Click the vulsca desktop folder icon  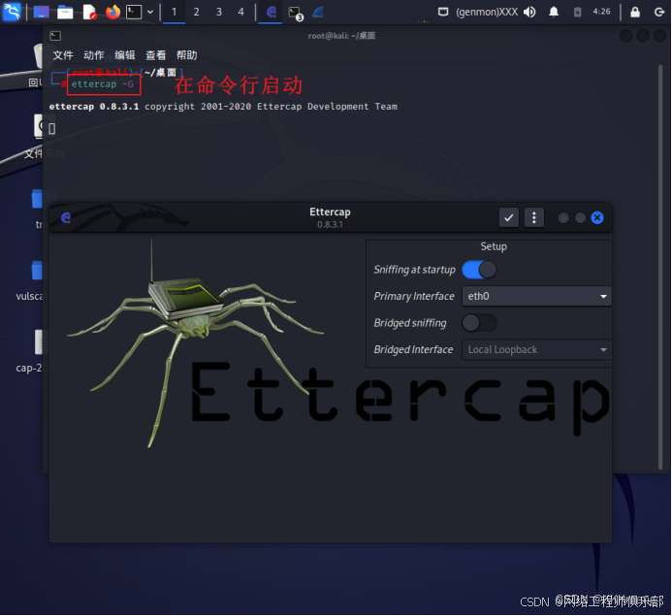pos(37,271)
